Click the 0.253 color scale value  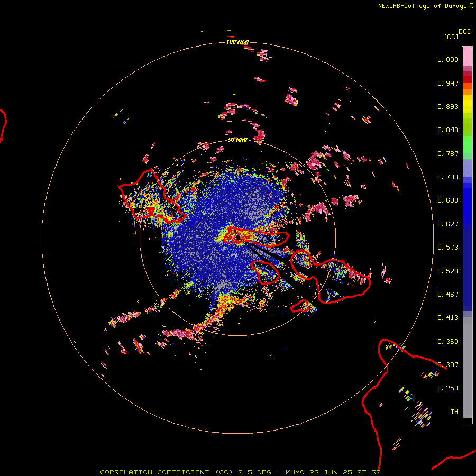[448, 388]
